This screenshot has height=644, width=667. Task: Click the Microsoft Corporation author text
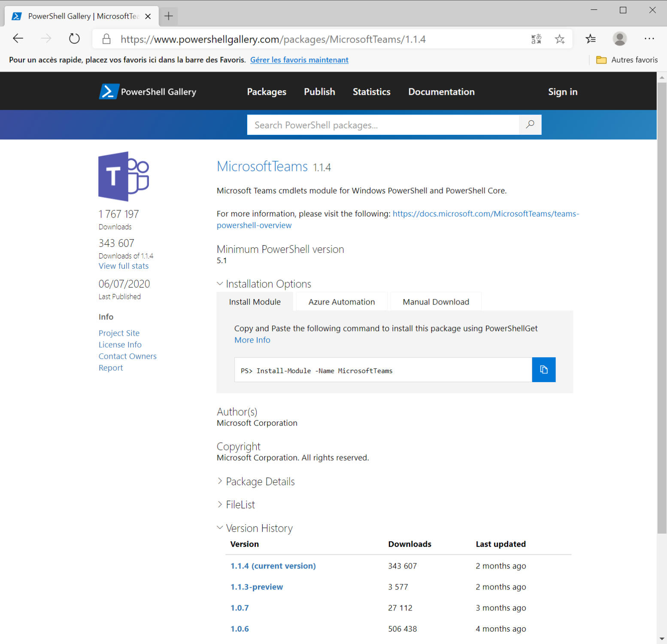point(257,423)
